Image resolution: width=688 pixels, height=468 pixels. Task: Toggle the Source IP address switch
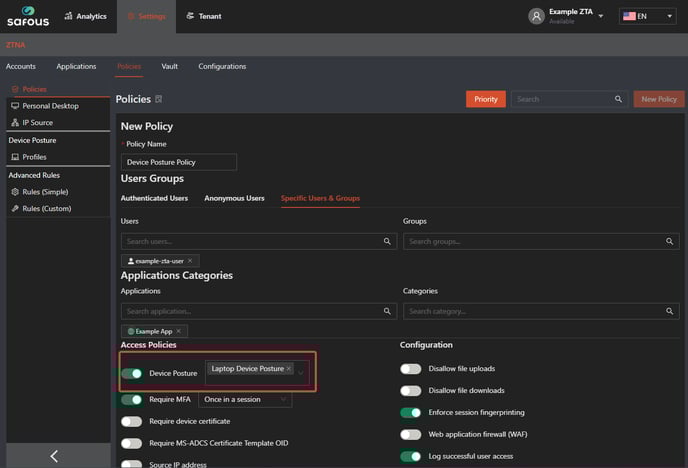pyautogui.click(x=132, y=464)
